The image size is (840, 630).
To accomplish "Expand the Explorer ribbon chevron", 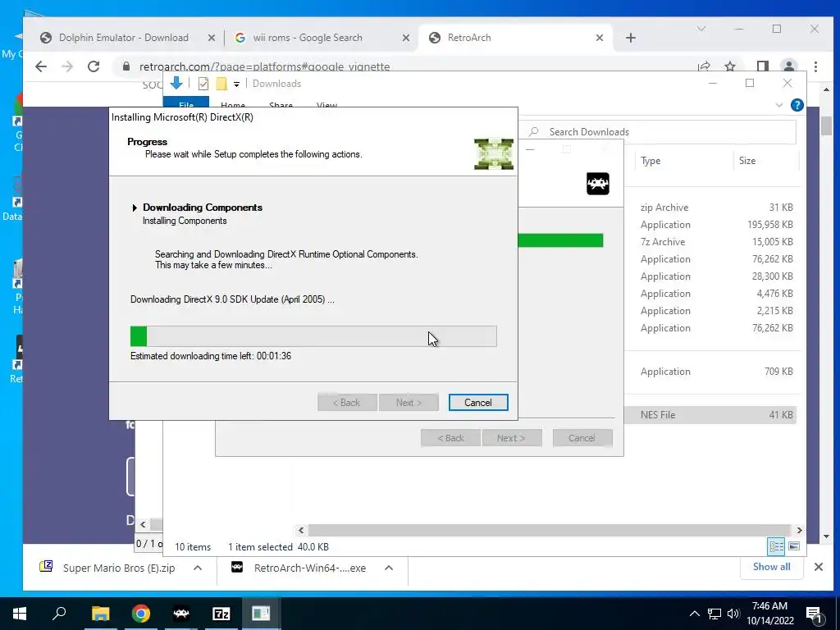I will [x=779, y=105].
